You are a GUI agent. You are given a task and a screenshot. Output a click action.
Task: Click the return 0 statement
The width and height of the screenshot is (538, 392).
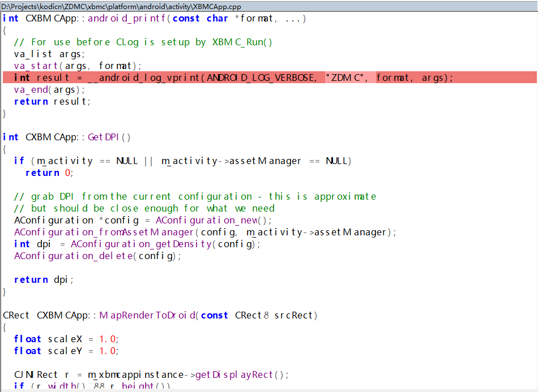pyautogui.click(x=49, y=173)
